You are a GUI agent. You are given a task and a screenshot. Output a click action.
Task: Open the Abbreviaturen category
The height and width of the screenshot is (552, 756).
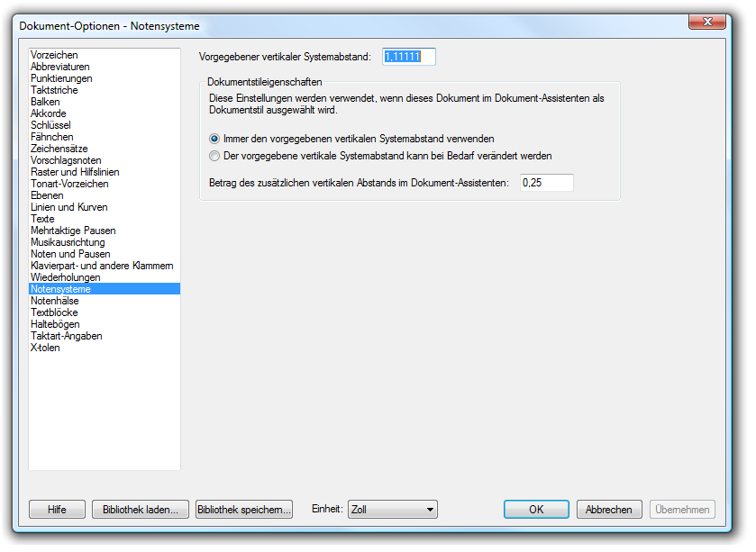pyautogui.click(x=105, y=67)
